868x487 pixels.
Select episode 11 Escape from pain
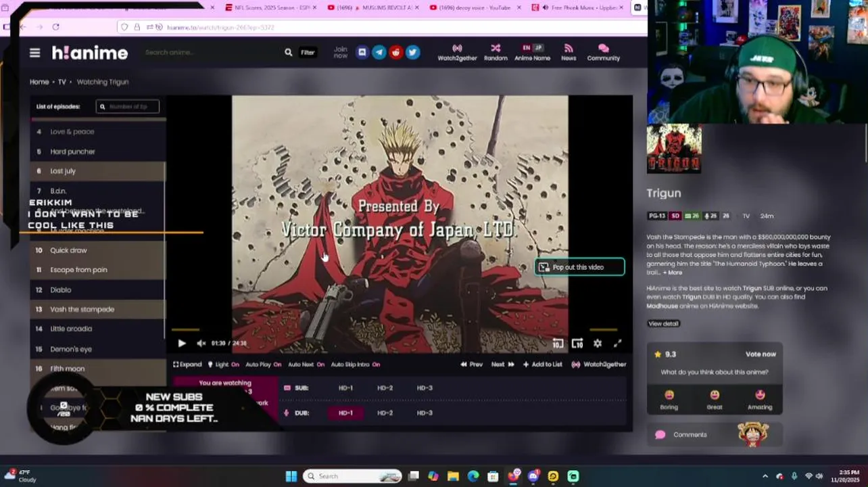[98, 270]
